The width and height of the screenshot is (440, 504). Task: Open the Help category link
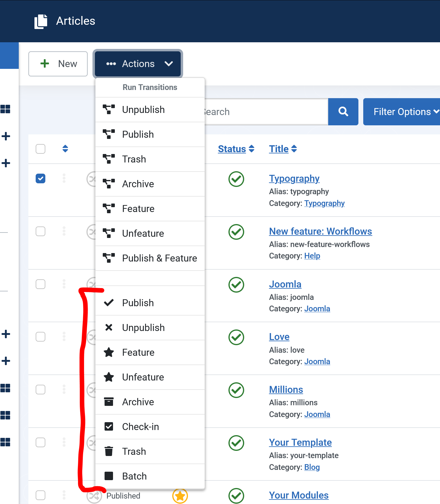tap(312, 256)
